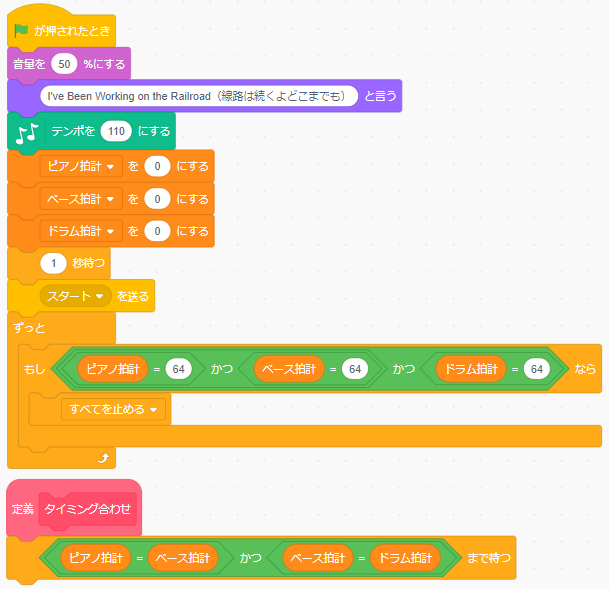Click ドラム拍計 variable in the if condition
This screenshot has height=589, width=609.
[x=471, y=369]
